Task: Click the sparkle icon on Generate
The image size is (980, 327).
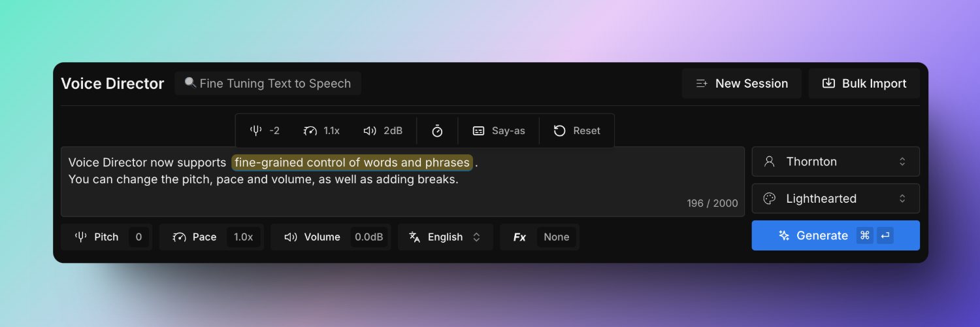Action: pyautogui.click(x=784, y=235)
